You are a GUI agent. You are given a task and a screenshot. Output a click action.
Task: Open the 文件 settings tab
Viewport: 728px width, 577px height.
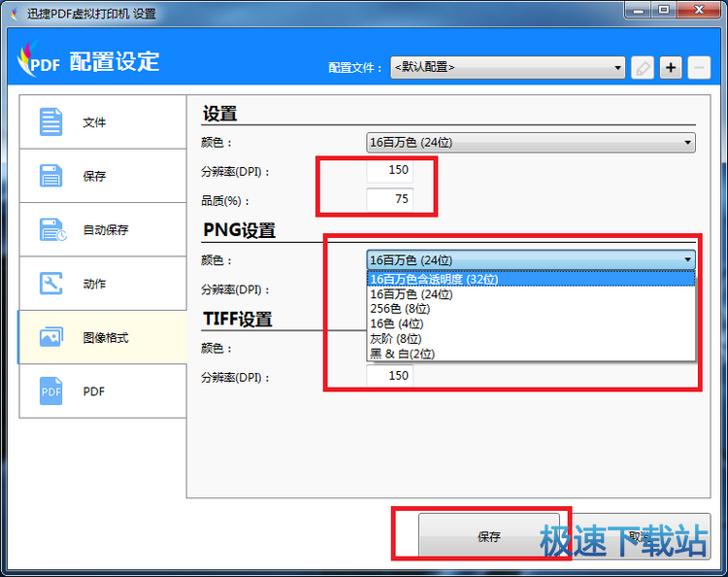[103, 122]
